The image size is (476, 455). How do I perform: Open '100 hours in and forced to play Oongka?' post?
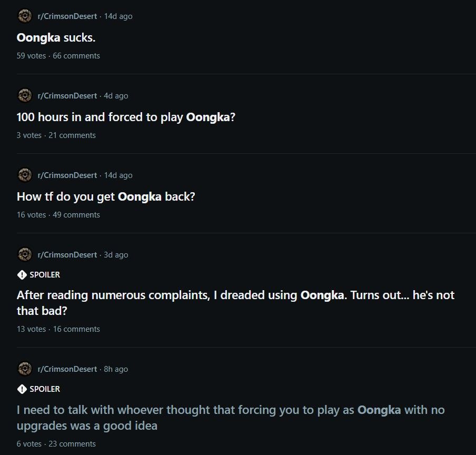[x=126, y=117]
